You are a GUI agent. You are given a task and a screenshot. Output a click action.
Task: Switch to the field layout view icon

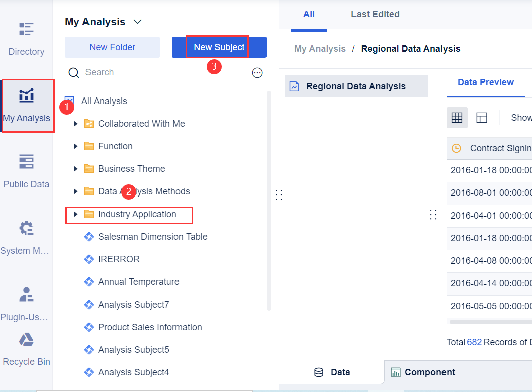pyautogui.click(x=482, y=118)
